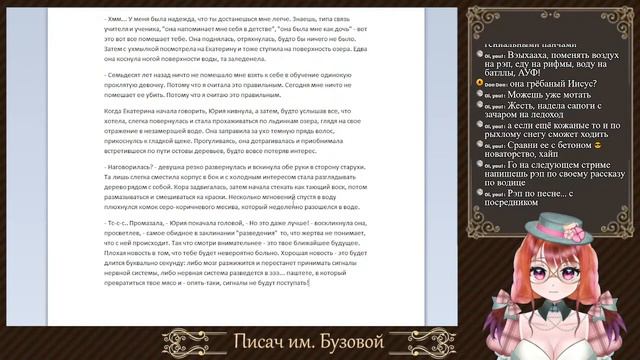Click the avatar next to "Можешь уже мотать"
640x360 pixels.
point(480,94)
